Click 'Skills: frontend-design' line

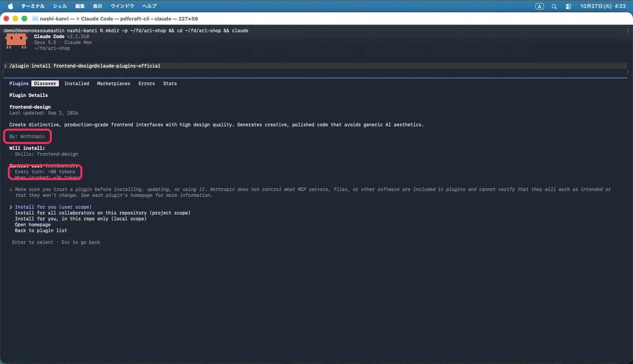pos(46,154)
